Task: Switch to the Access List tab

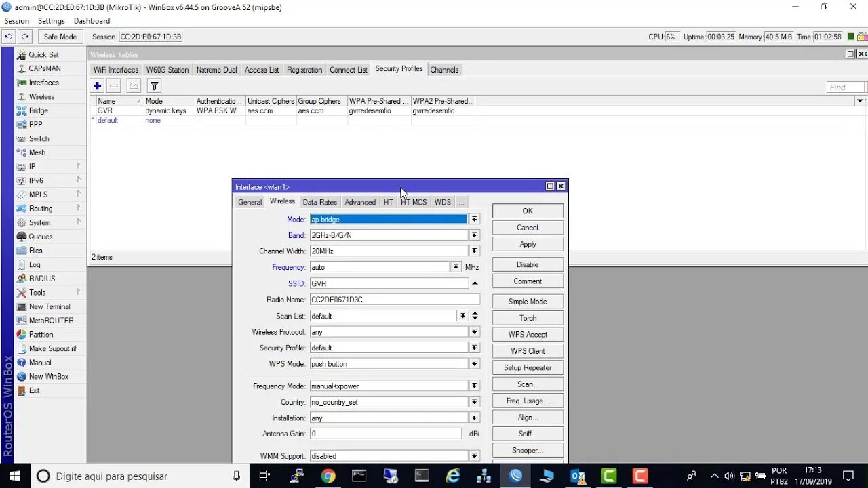Action: pos(262,70)
